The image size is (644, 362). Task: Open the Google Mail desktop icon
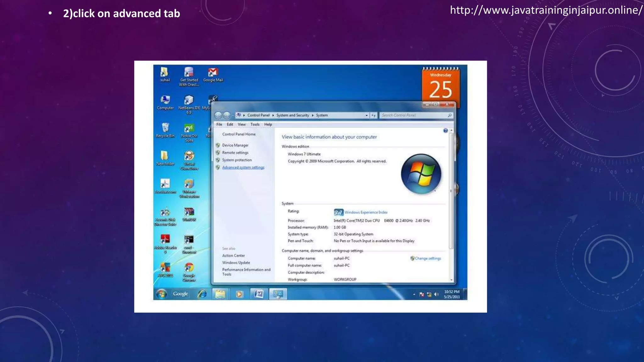tap(213, 73)
